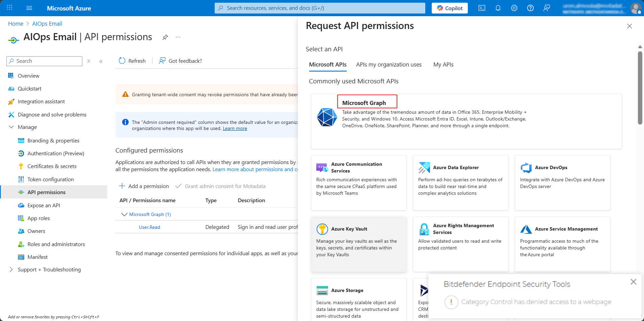
Task: Launch Cloud Shell from the top bar
Action: tap(482, 8)
